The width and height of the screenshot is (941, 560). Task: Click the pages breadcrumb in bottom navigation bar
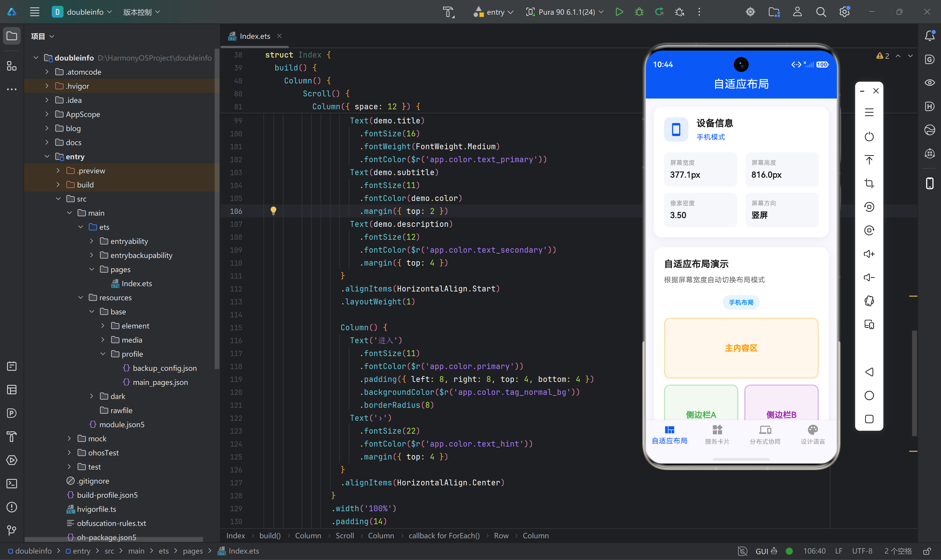point(193,551)
